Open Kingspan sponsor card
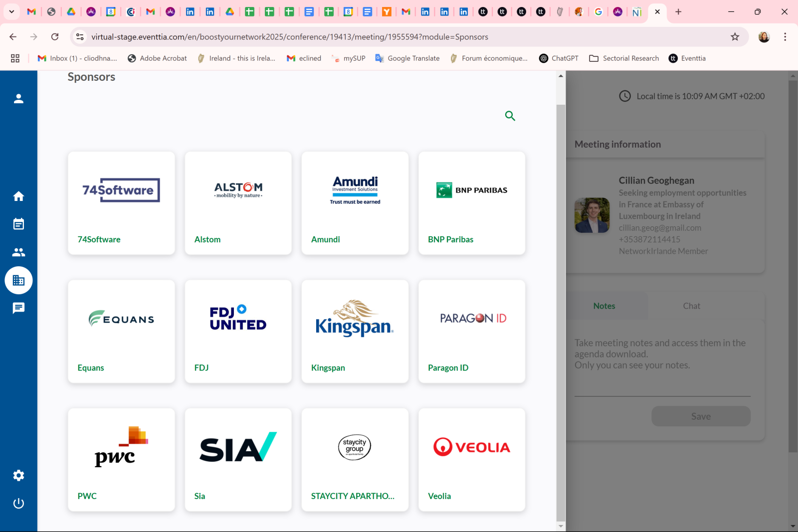Viewport: 798px width, 532px height. pos(355,331)
